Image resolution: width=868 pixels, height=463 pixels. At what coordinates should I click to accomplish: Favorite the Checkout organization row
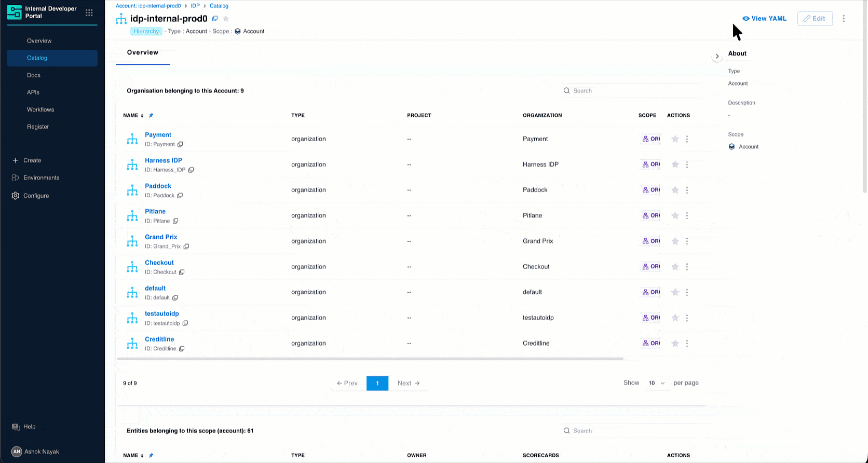pyautogui.click(x=675, y=267)
